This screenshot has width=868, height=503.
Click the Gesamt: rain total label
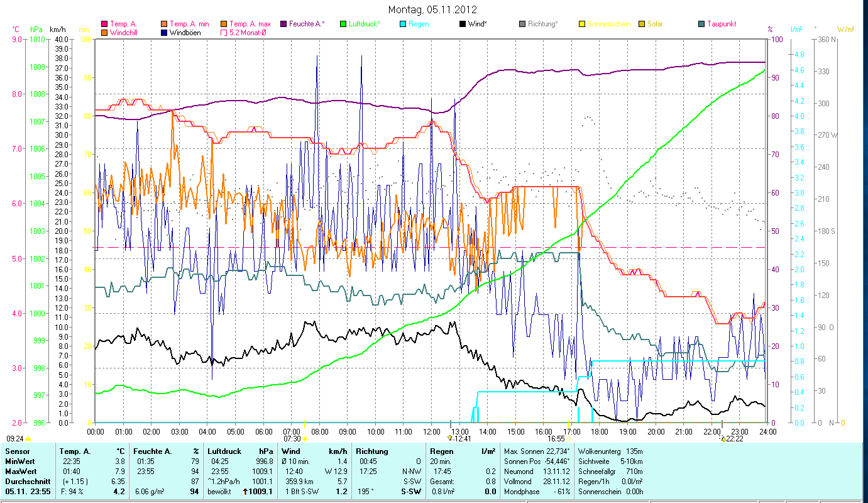coord(442,482)
